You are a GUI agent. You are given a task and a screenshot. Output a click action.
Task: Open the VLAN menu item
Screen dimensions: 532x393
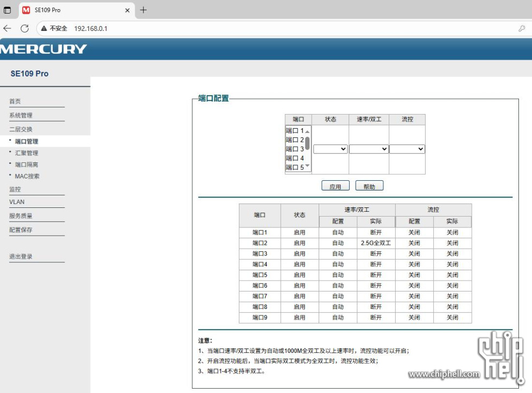pyautogui.click(x=17, y=202)
